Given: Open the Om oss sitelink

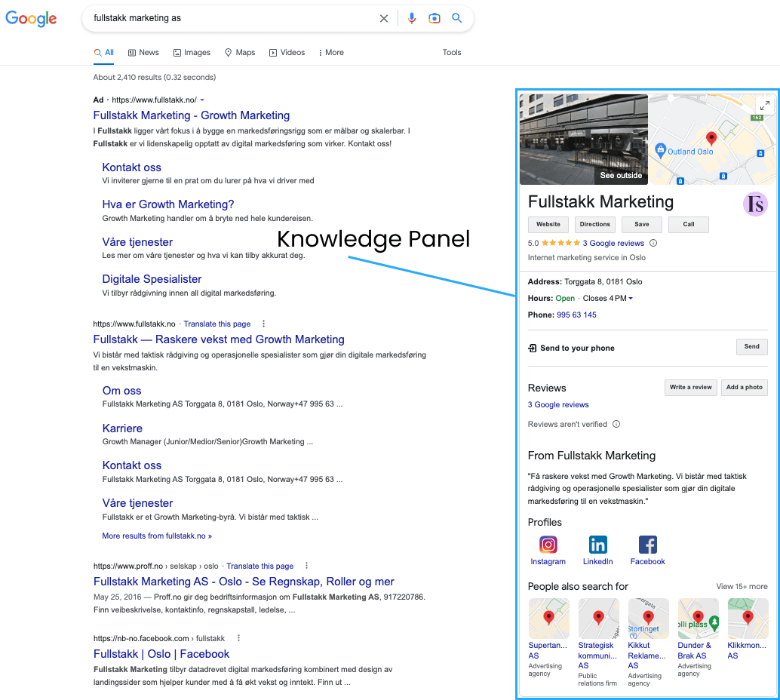Looking at the screenshot, I should point(122,391).
